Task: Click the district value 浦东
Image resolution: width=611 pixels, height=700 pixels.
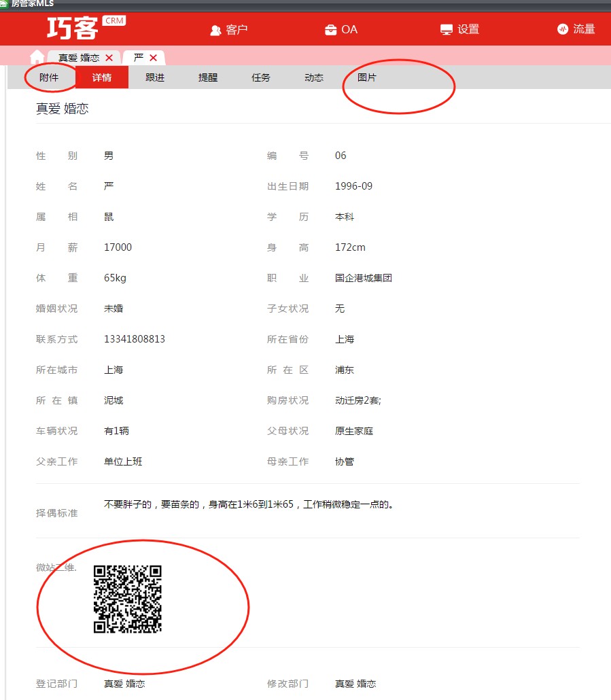Action: (x=345, y=370)
